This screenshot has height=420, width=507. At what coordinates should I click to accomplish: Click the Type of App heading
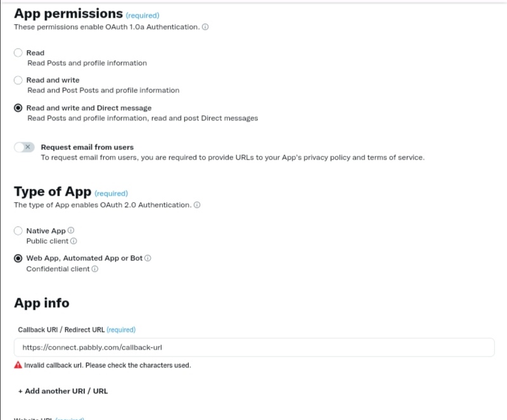(53, 191)
